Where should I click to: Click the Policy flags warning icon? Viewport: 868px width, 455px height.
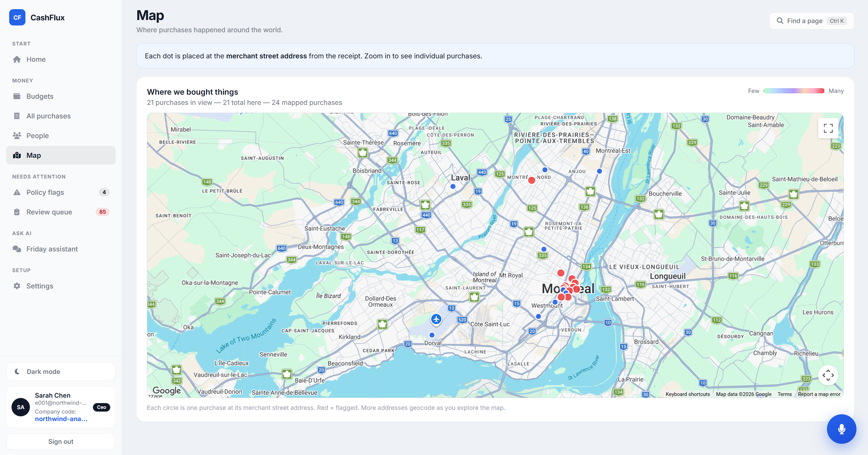(x=17, y=192)
